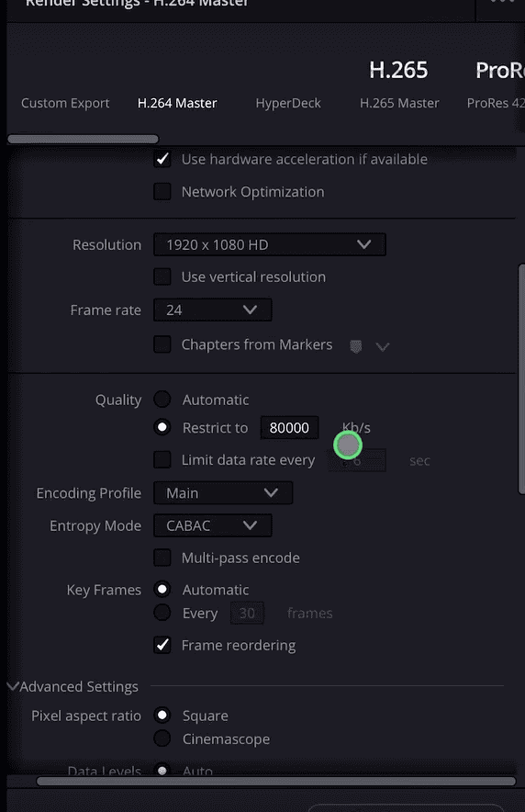Disable Use hardware acceleration if available
The width and height of the screenshot is (525, 812).
tap(162, 159)
